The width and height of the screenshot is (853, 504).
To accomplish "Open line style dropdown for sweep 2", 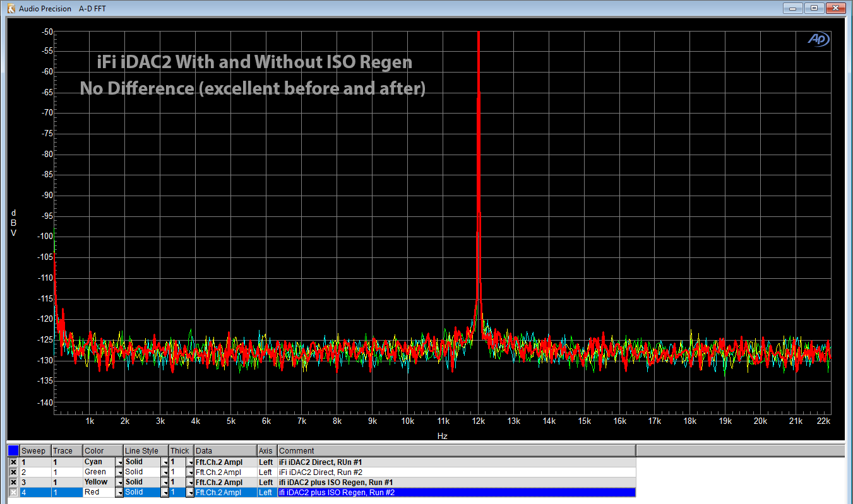I will tap(164, 472).
